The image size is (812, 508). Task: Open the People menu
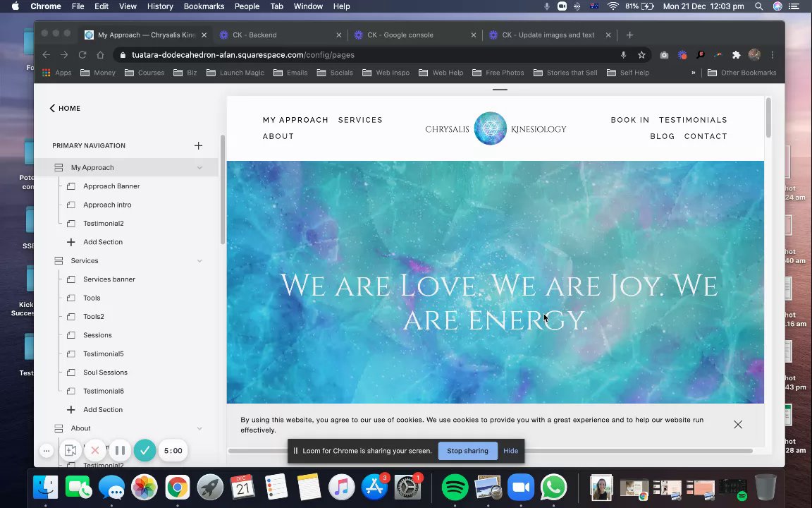247,6
